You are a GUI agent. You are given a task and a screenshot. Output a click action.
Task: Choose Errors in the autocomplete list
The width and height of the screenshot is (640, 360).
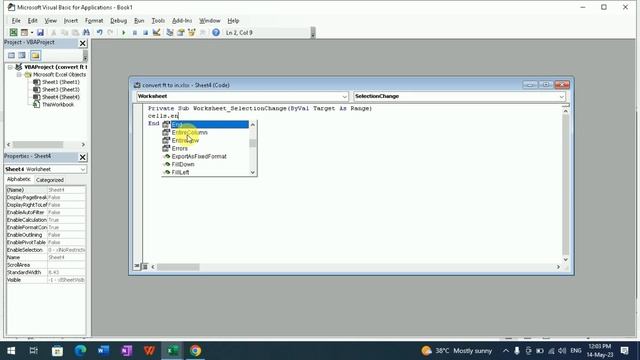pos(205,149)
